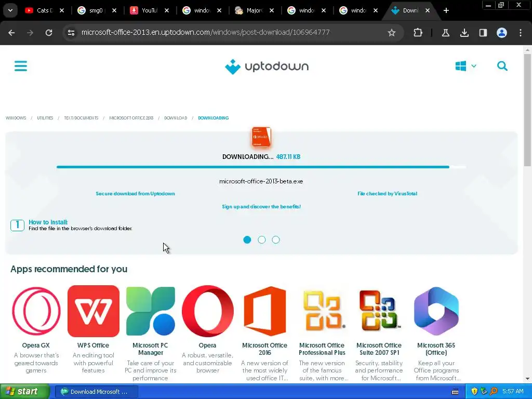The height and width of the screenshot is (399, 532).
Task: Click the WPS Office title text
Action: click(94, 345)
